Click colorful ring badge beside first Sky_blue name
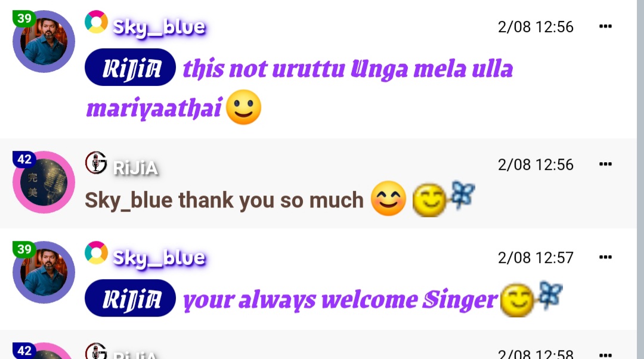The height and width of the screenshot is (359, 644). point(97,22)
